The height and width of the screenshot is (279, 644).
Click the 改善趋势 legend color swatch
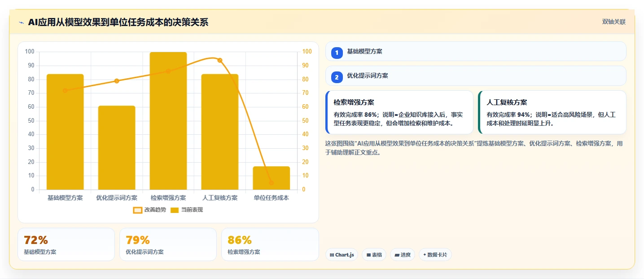click(x=138, y=210)
